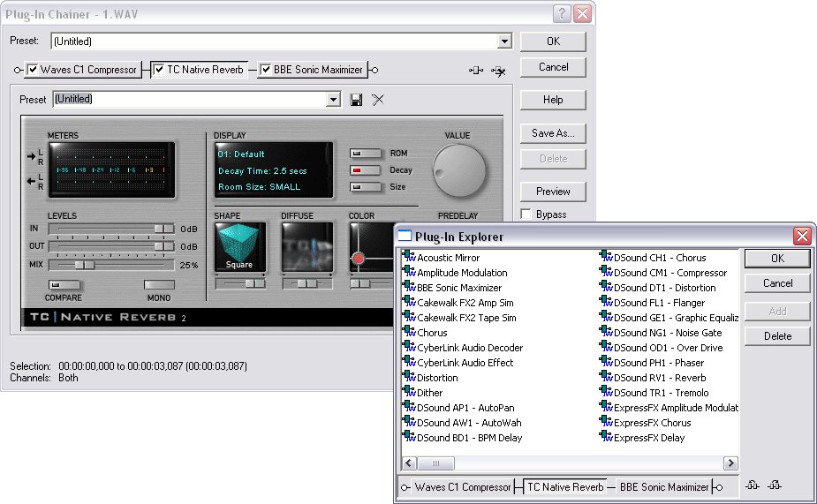Image resolution: width=817 pixels, height=504 pixels.
Task: Select the Cakewalk FX2 Amp Sim plug-in icon
Action: pos(409,302)
